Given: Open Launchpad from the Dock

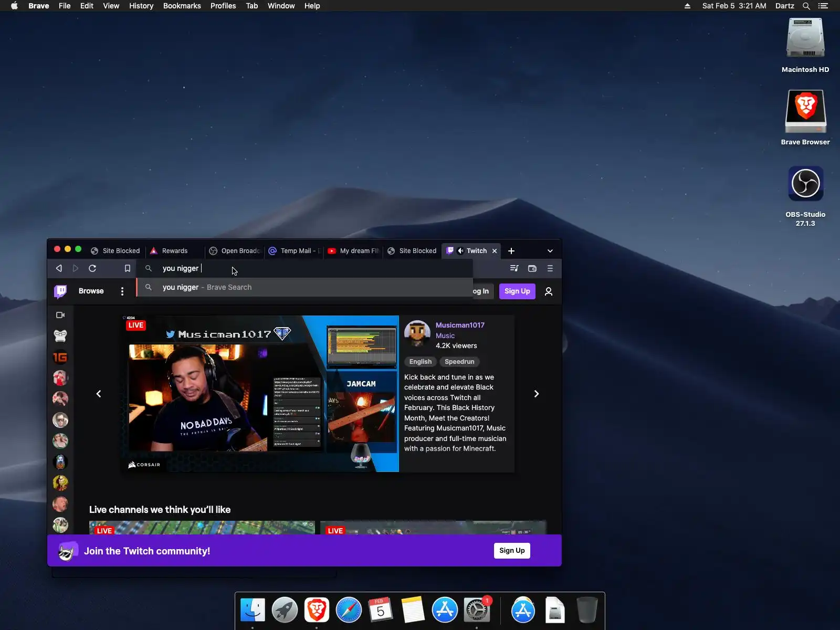Looking at the screenshot, I should coord(285,610).
